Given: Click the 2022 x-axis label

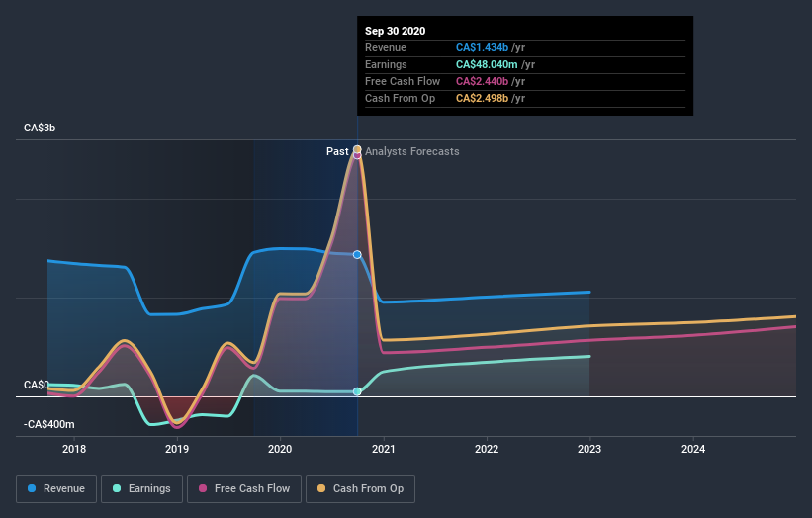Looking at the screenshot, I should coord(487,449).
